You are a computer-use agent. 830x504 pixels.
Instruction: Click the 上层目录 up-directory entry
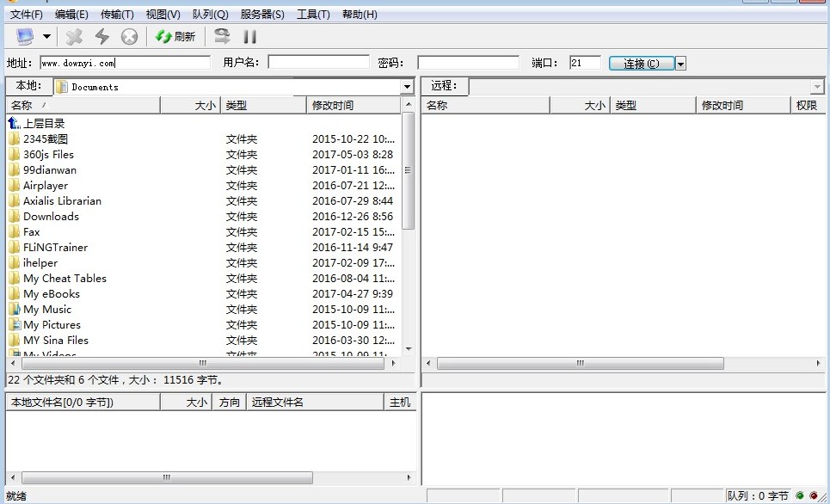click(x=43, y=124)
